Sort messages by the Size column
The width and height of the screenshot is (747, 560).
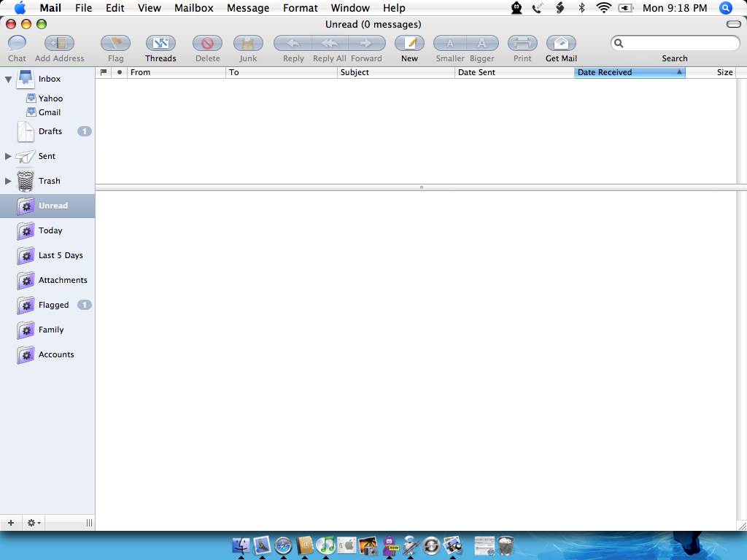click(x=711, y=72)
